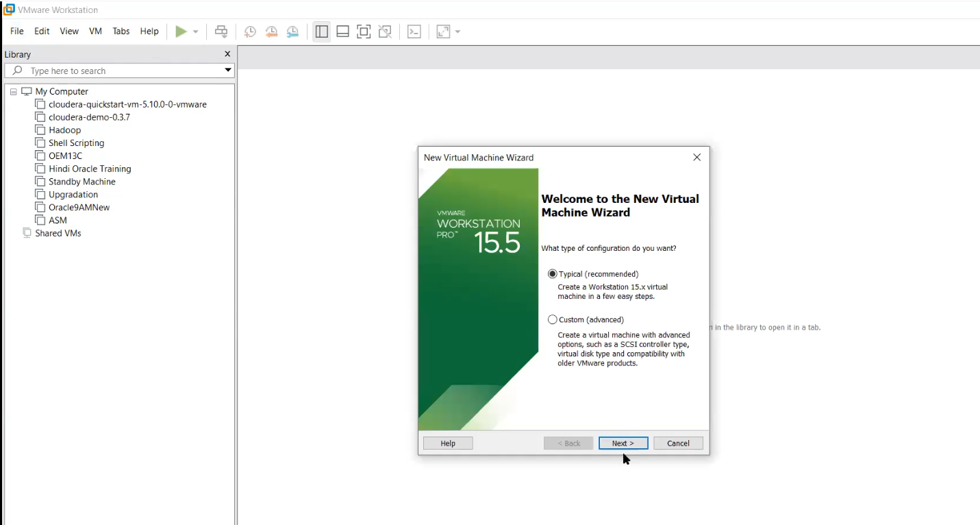Open the View menu

point(69,32)
